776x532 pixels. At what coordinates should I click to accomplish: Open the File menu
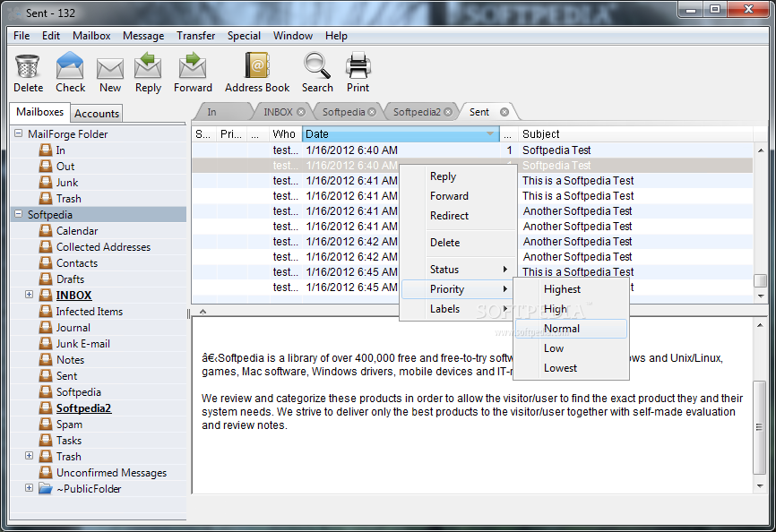point(22,36)
